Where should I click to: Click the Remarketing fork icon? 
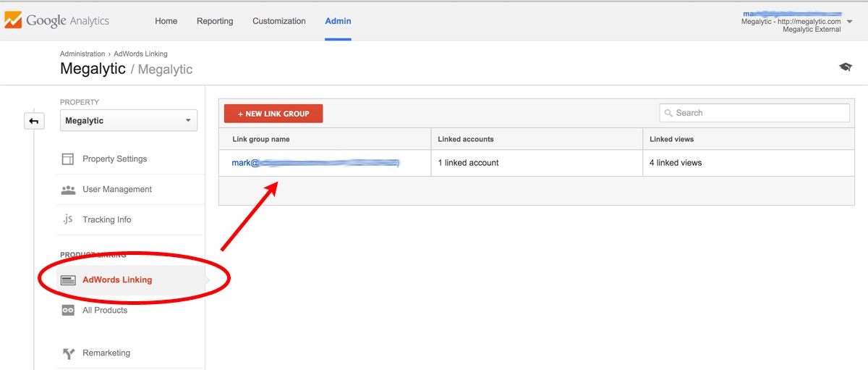pyautogui.click(x=68, y=353)
